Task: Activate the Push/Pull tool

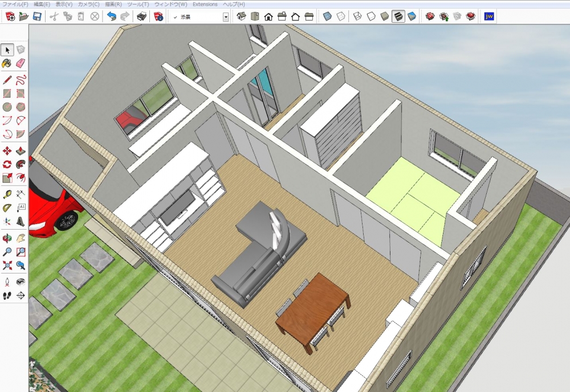Action: [21, 150]
